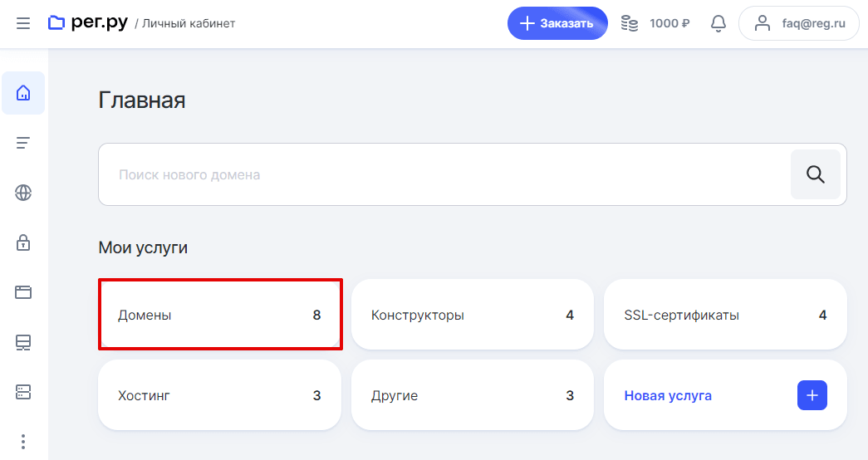Click the home icon in sidebar
The width and height of the screenshot is (868, 460).
tap(23, 93)
